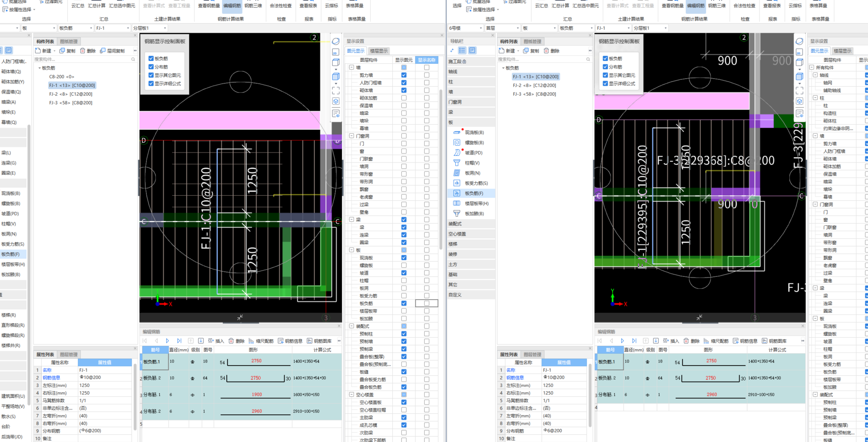Image resolution: width=868 pixels, height=442 pixels.
Task: Open 钢筋图库 in right rebar editor toolbar
Action: pos(774,341)
